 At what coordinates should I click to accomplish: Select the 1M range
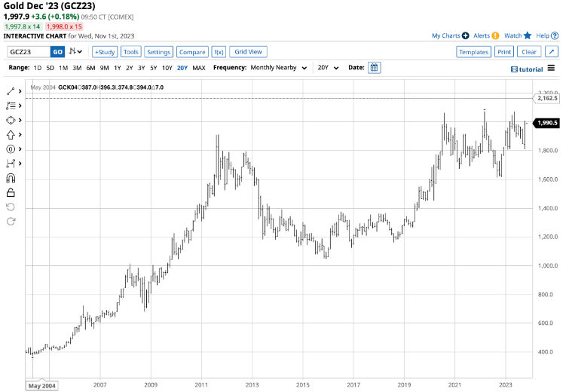tap(63, 68)
